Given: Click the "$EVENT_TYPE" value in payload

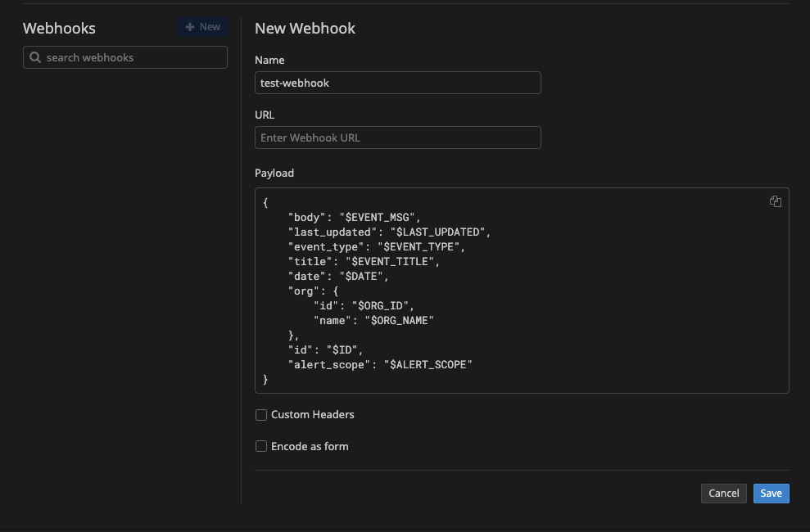Looking at the screenshot, I should pos(419,246).
